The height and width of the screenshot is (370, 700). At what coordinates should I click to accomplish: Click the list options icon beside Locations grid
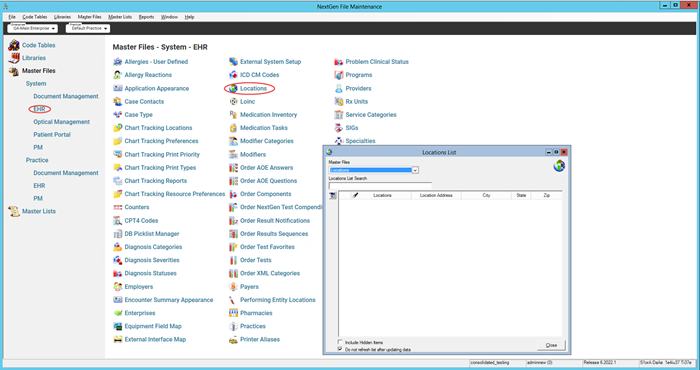(x=333, y=195)
